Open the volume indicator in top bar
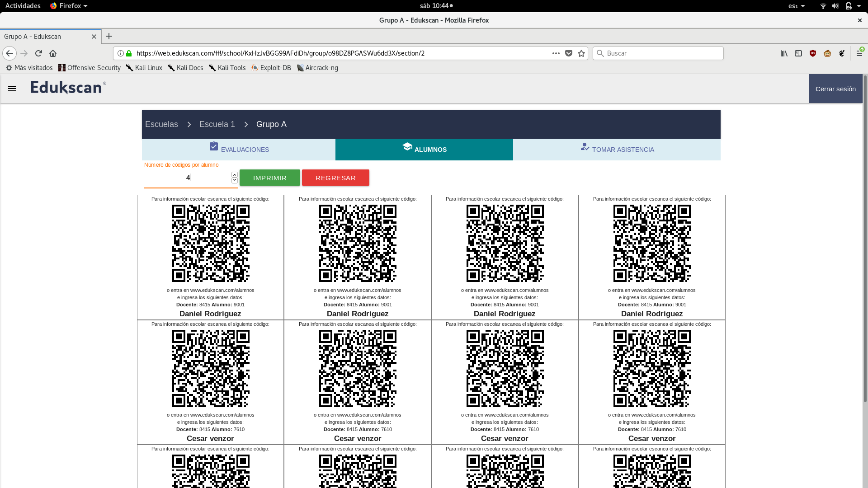Viewport: 868px width, 488px height. click(x=835, y=6)
